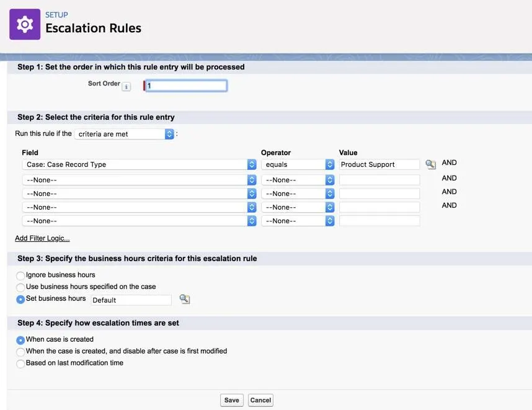Click the Default business hours field
The image size is (532, 410).
coord(131,300)
